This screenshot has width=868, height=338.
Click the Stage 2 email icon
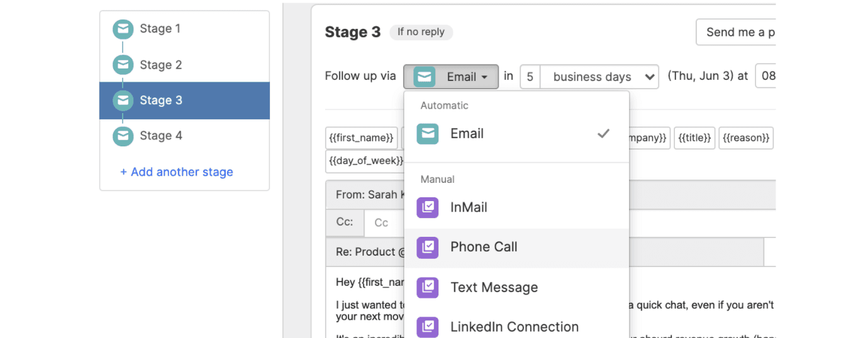pyautogui.click(x=123, y=65)
